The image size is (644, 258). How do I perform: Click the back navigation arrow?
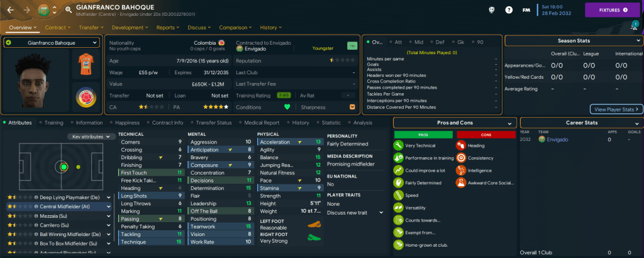[x=9, y=10]
